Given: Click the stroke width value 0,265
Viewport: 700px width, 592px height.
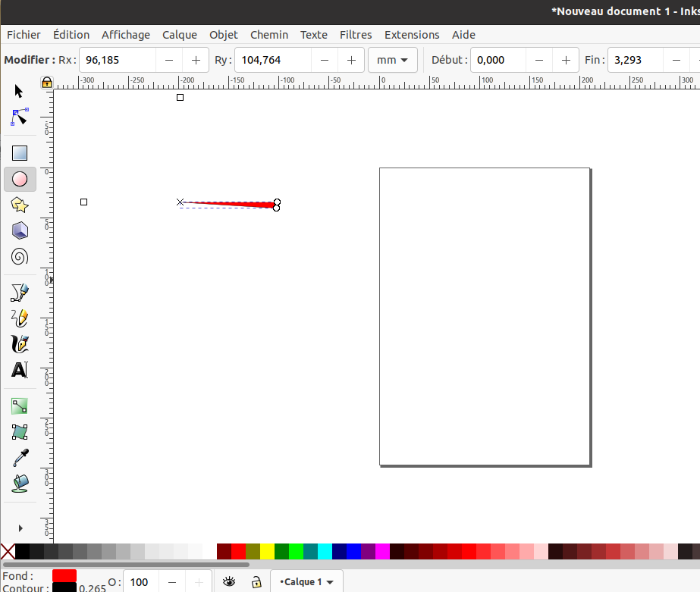Looking at the screenshot, I should pyautogui.click(x=93, y=588).
